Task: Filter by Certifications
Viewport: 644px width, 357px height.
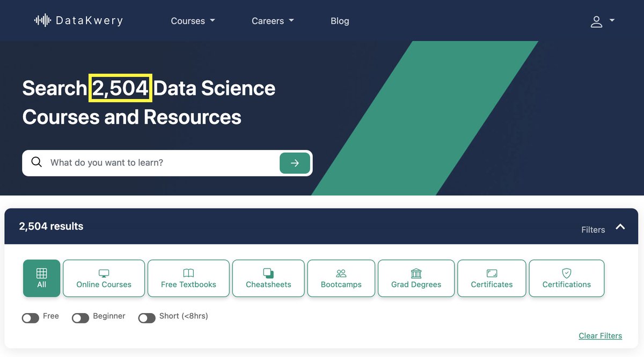Action: pos(567,278)
